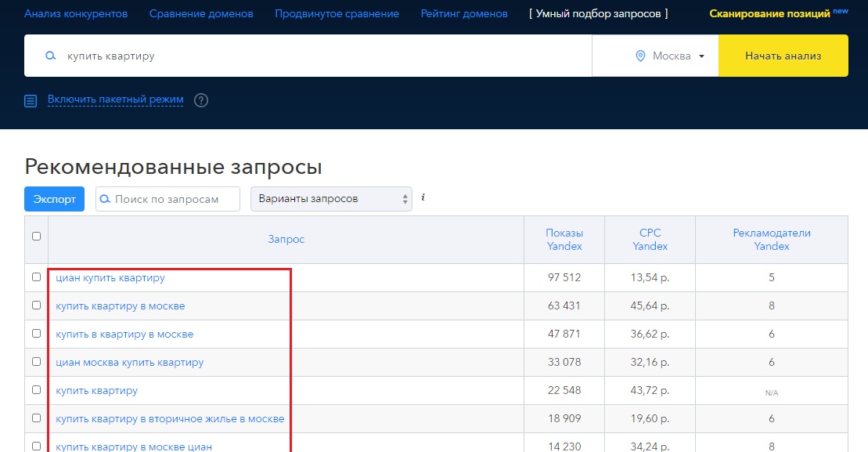
Task: Click the info 'i' icon beside Варианты запросов
Action: 423,197
